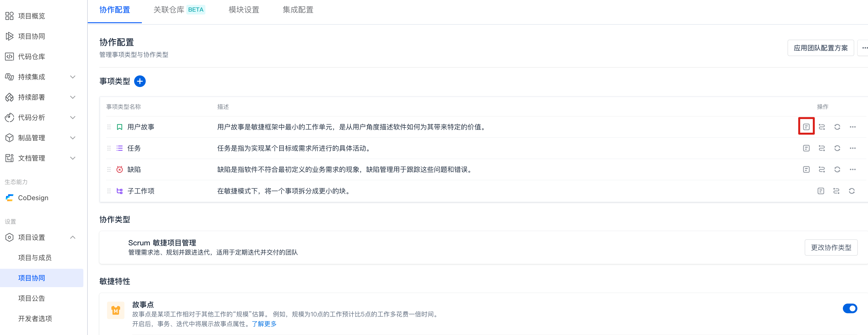This screenshot has height=335, width=868.
Task: Click the refresh icon in 任务 row
Action: click(x=837, y=148)
